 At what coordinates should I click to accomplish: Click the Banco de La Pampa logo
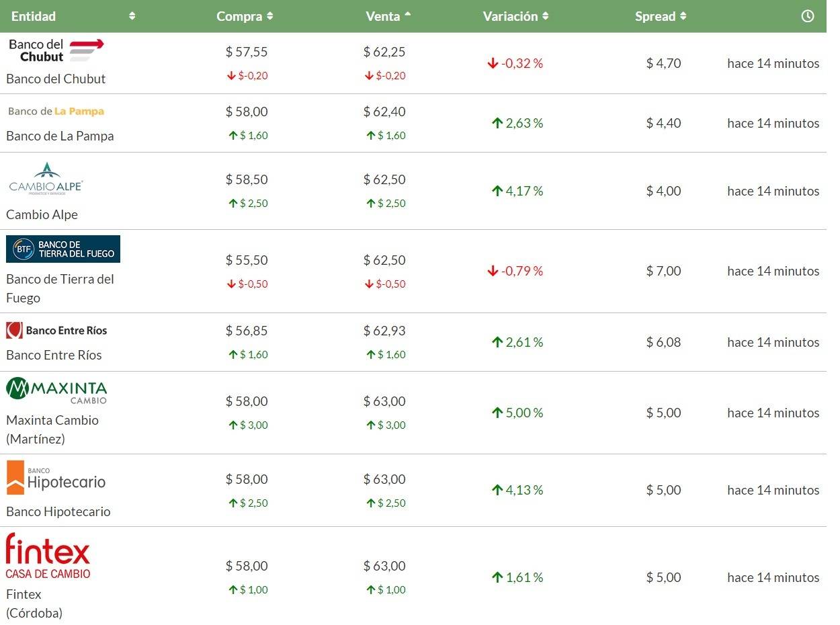click(x=56, y=112)
